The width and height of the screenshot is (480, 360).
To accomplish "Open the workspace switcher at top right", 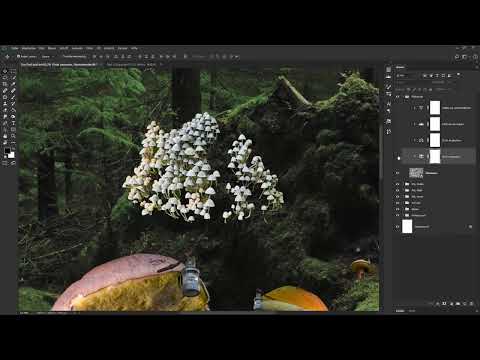I will [x=465, y=57].
